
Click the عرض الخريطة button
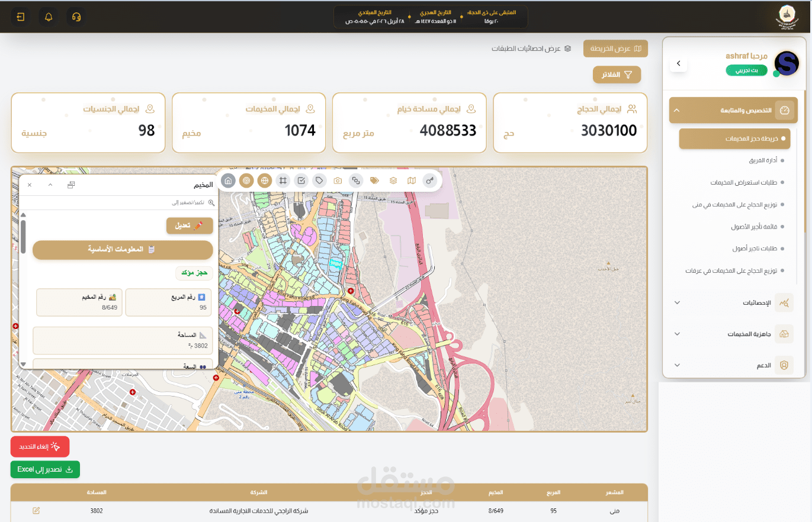[615, 49]
